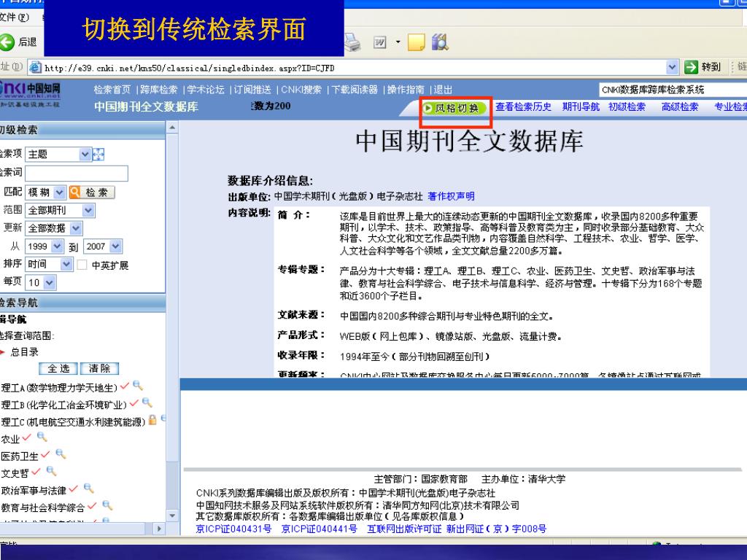
Task: Open the 京ICP证040441号 link
Action: pos(320,529)
